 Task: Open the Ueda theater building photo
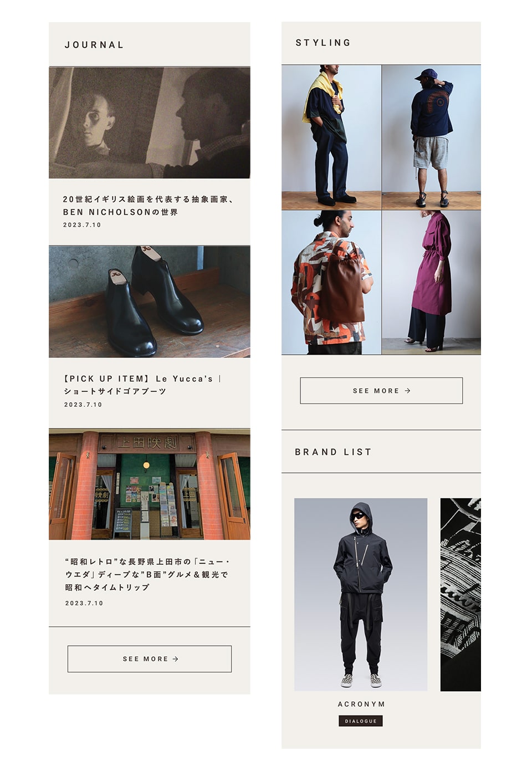149,484
